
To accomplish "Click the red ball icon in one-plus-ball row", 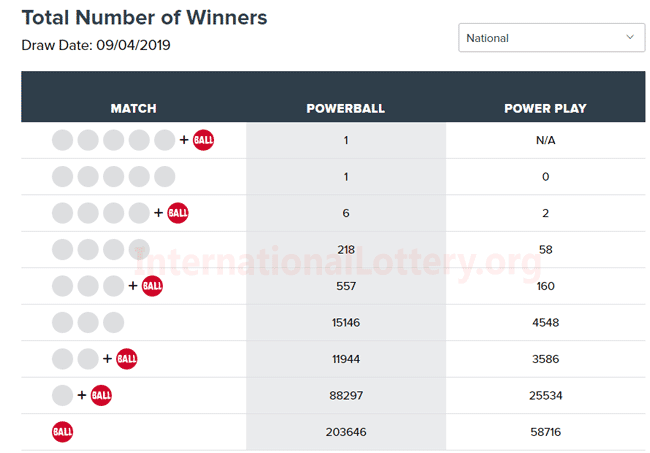I will tap(101, 395).
